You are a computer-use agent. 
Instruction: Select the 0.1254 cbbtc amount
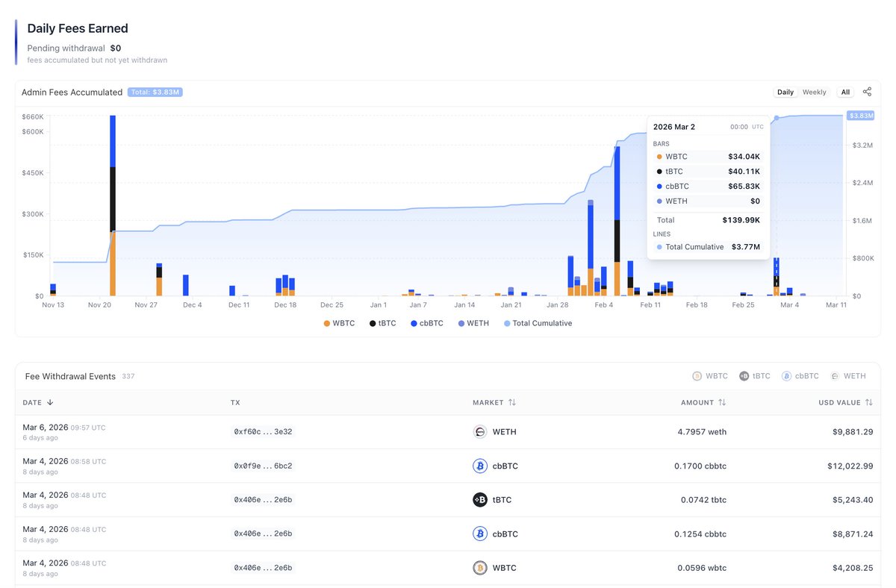[x=702, y=534]
